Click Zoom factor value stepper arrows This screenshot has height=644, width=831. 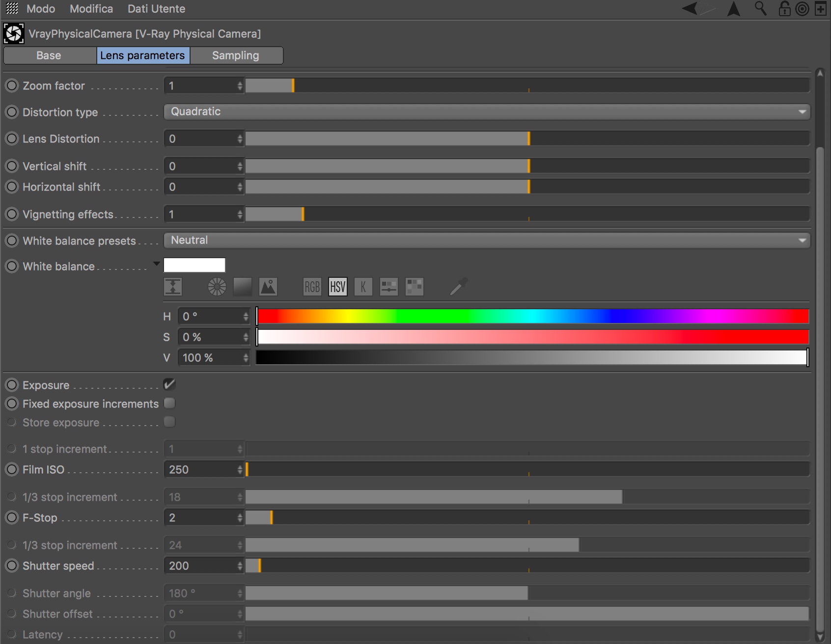point(240,86)
